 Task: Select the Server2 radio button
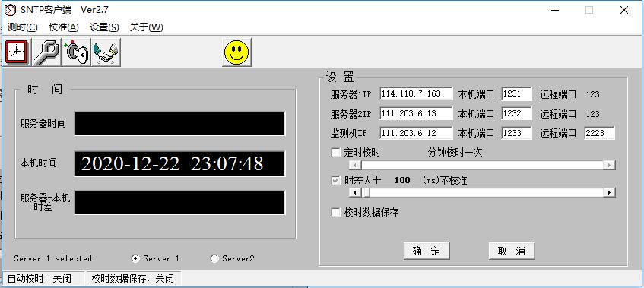coord(214,258)
